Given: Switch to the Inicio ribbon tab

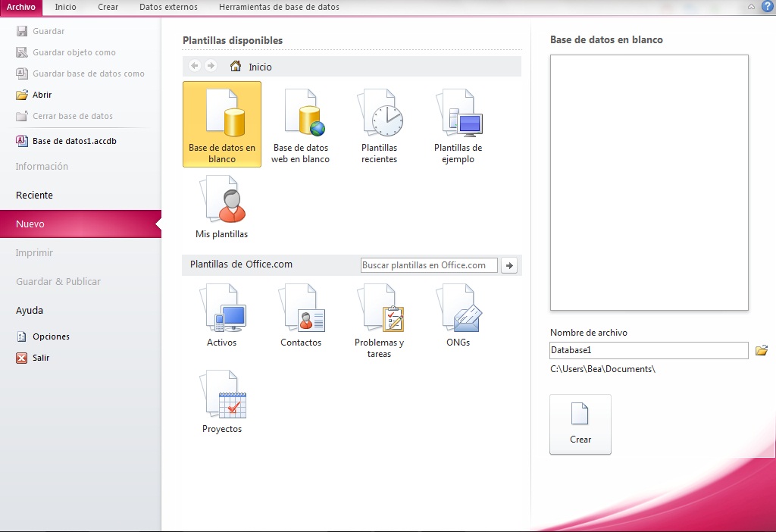Looking at the screenshot, I should pos(65,7).
